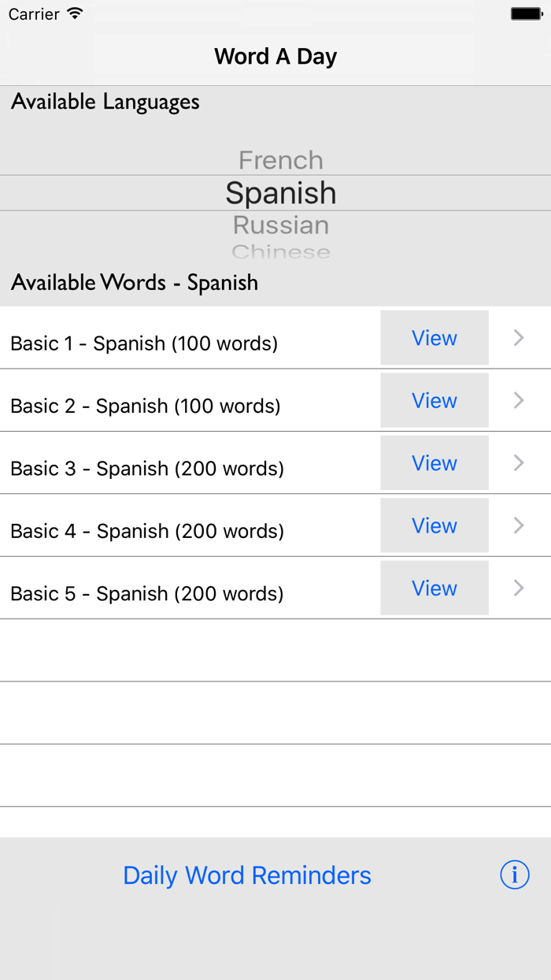Keep Spanish selected in the language picker
551x980 pixels.
pos(280,192)
